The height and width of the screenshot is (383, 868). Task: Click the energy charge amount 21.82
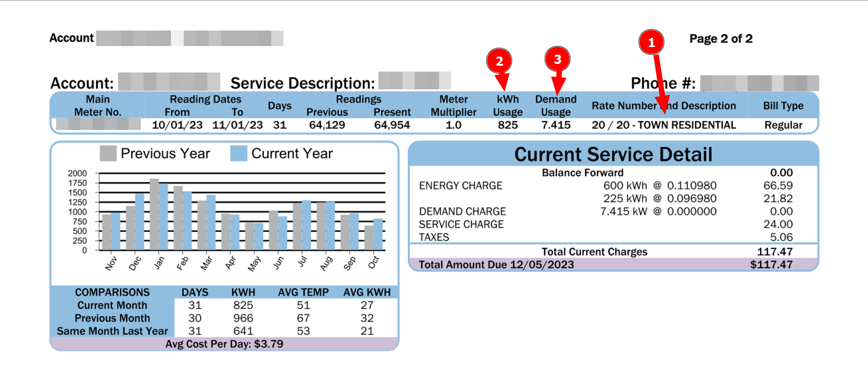[x=778, y=198]
